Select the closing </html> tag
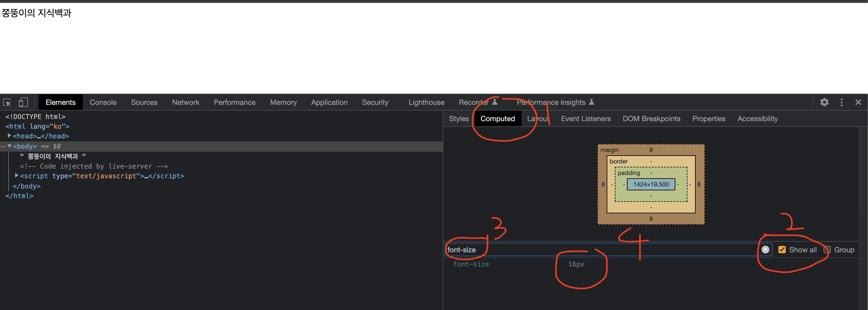This screenshot has height=310, width=868. click(x=19, y=195)
